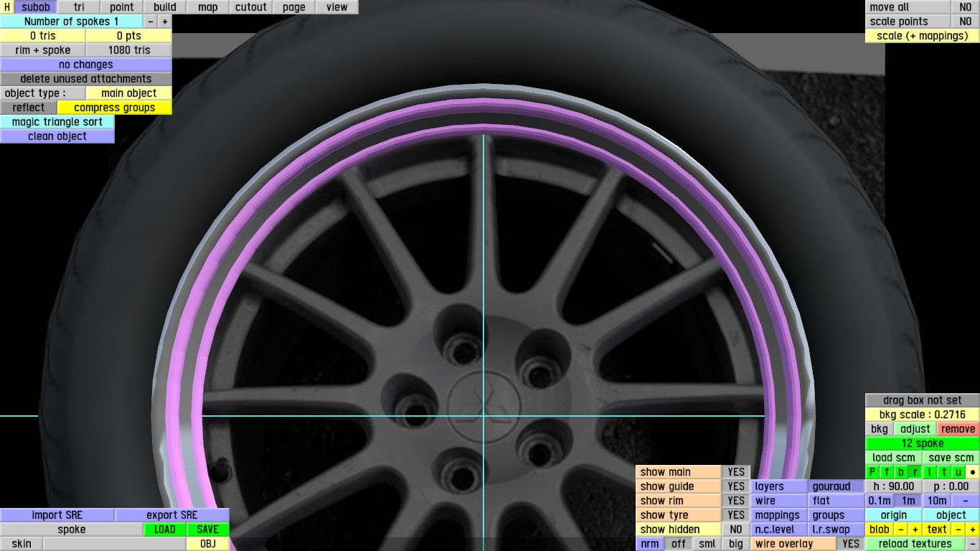Select the mappings button beside groups
This screenshot has height=551, width=980.
pyautogui.click(x=779, y=515)
